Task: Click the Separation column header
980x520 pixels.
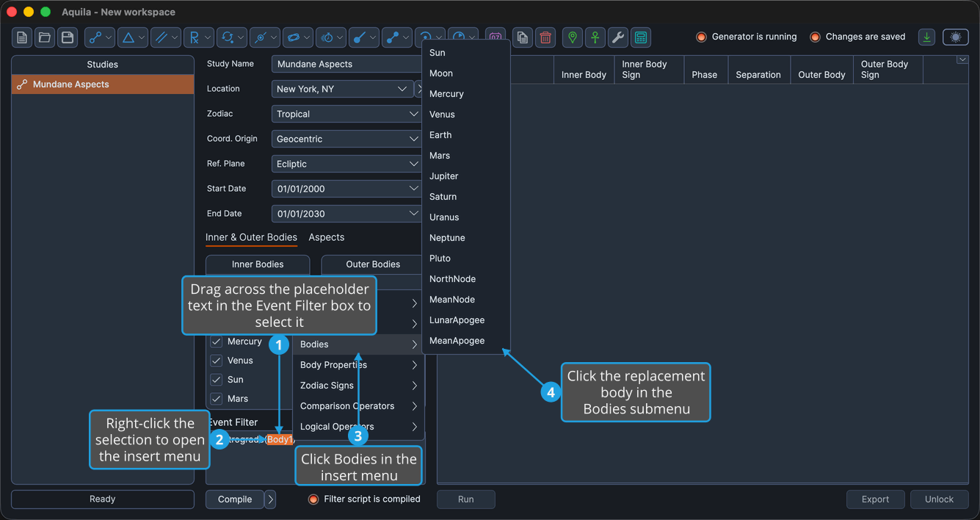Action: pyautogui.click(x=758, y=70)
